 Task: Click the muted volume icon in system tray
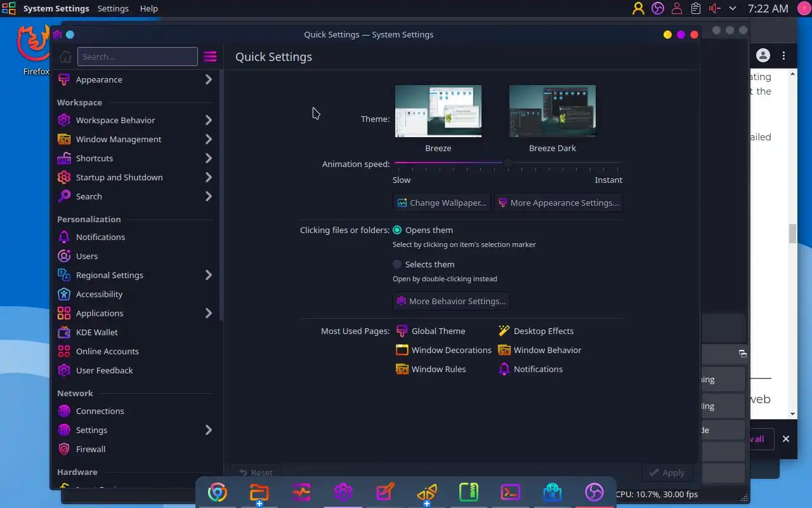pos(715,8)
